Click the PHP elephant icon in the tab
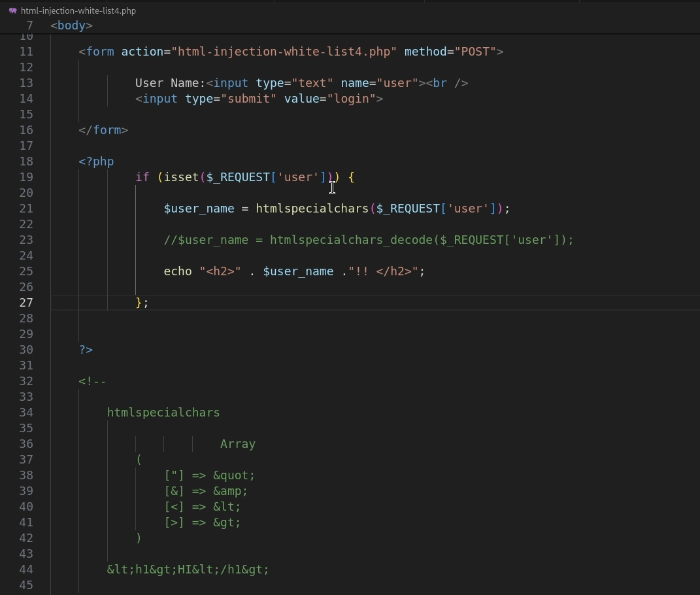Screen dimensions: 700x595 pyautogui.click(x=12, y=10)
